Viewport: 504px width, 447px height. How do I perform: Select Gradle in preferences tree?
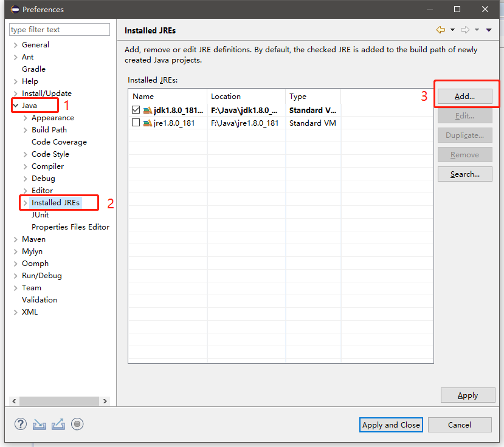tap(34, 69)
